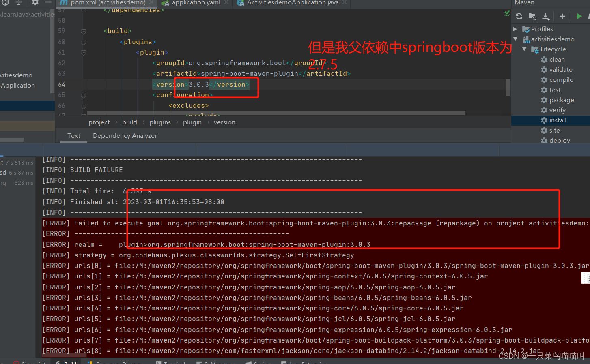590x364 pixels.
Task: Click the Generate Sources and Update Folders icon
Action: pyautogui.click(x=532, y=16)
